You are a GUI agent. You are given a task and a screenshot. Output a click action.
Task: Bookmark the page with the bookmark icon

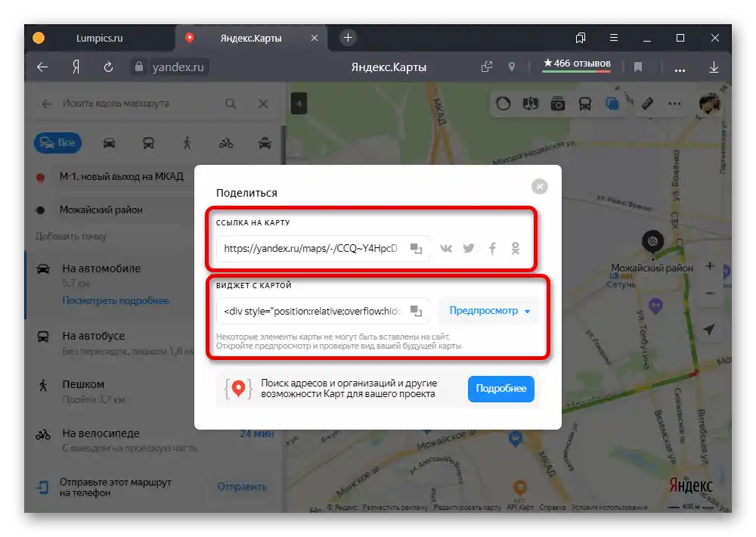638,67
